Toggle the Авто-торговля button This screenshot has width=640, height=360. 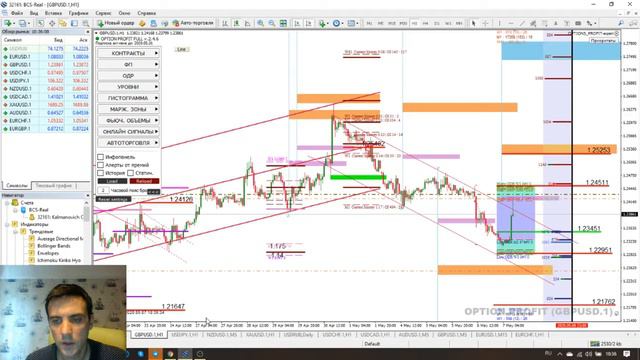pos(193,23)
